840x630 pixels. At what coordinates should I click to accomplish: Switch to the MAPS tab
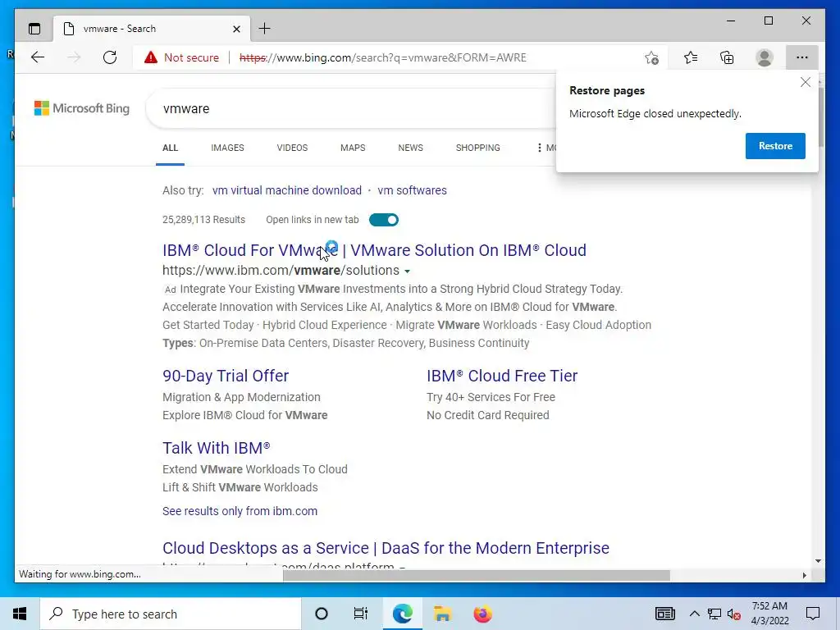353,148
